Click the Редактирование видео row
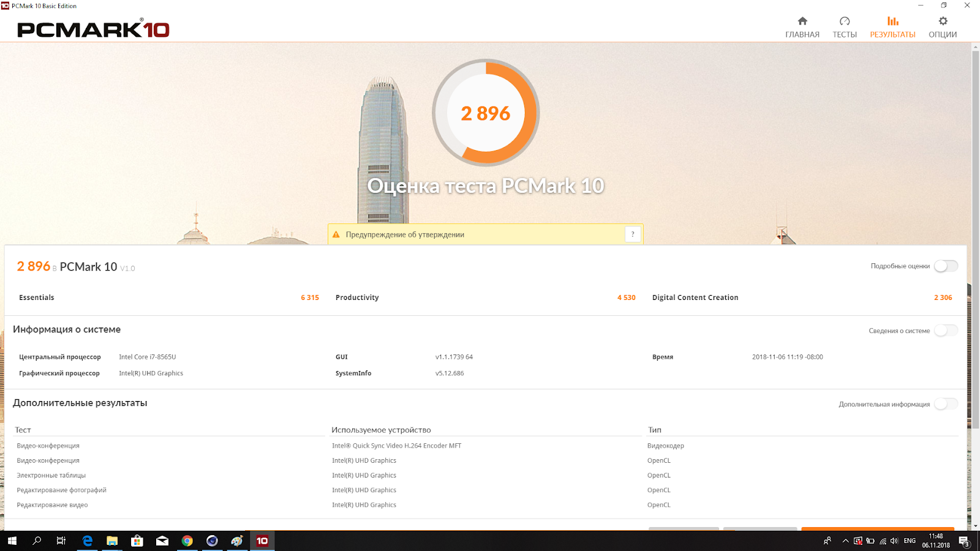Viewport: 980px width, 551px height. [52, 505]
